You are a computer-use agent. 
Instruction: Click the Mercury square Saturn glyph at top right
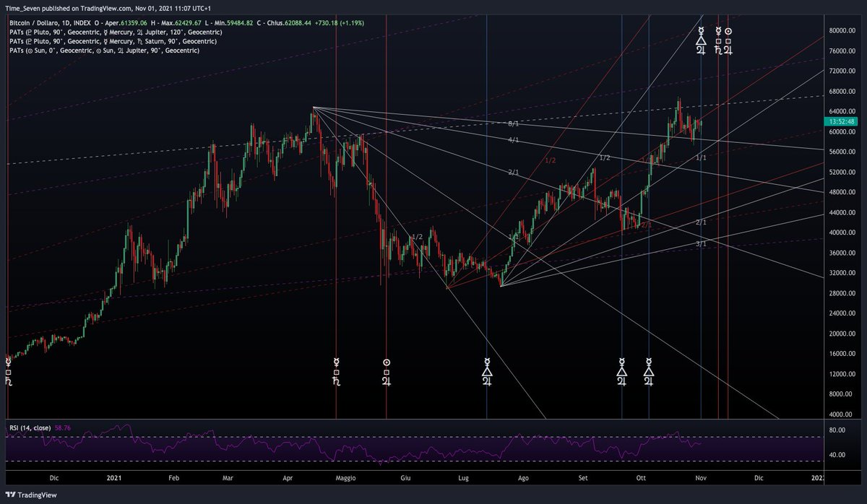(x=718, y=42)
